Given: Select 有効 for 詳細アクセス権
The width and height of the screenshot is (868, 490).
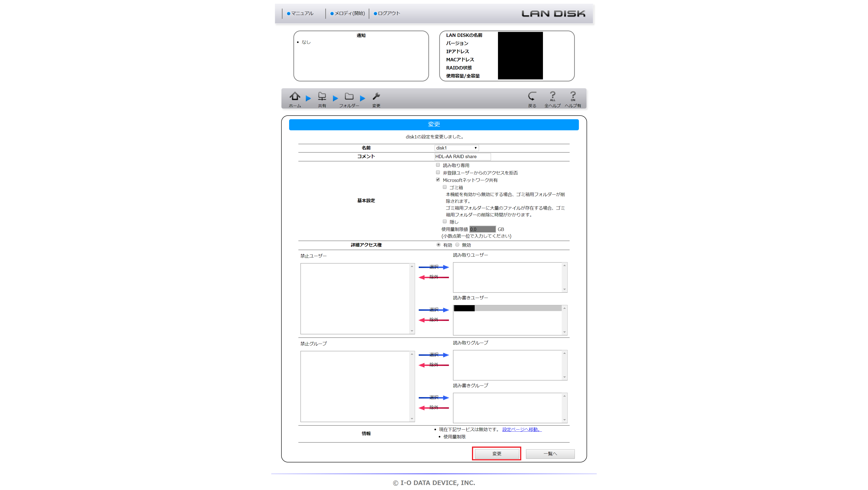Looking at the screenshot, I should click(x=438, y=245).
